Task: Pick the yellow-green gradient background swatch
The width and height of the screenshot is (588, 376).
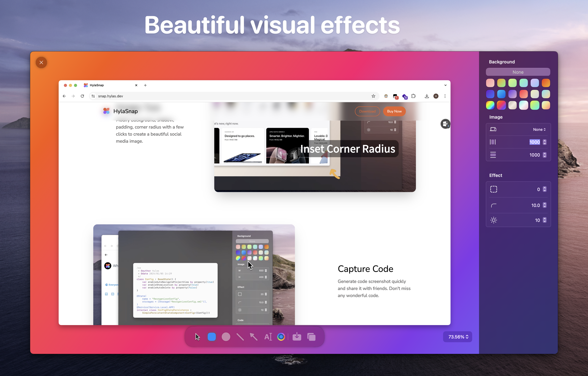Action: pyautogui.click(x=501, y=83)
